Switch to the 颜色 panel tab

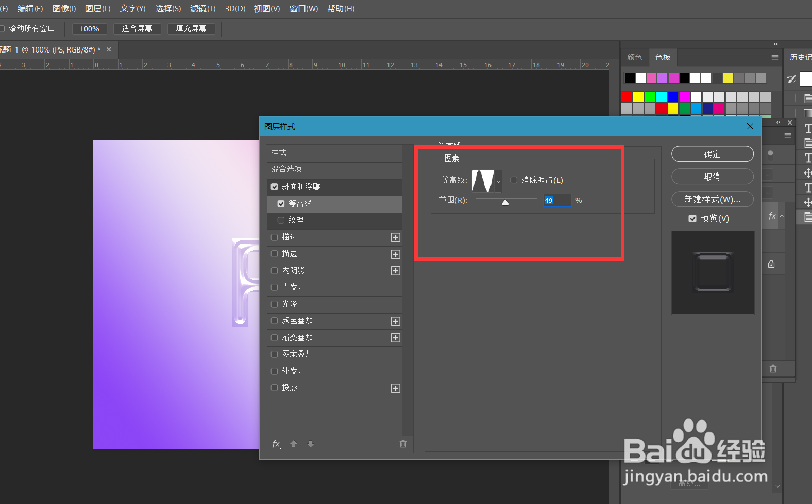(x=634, y=57)
